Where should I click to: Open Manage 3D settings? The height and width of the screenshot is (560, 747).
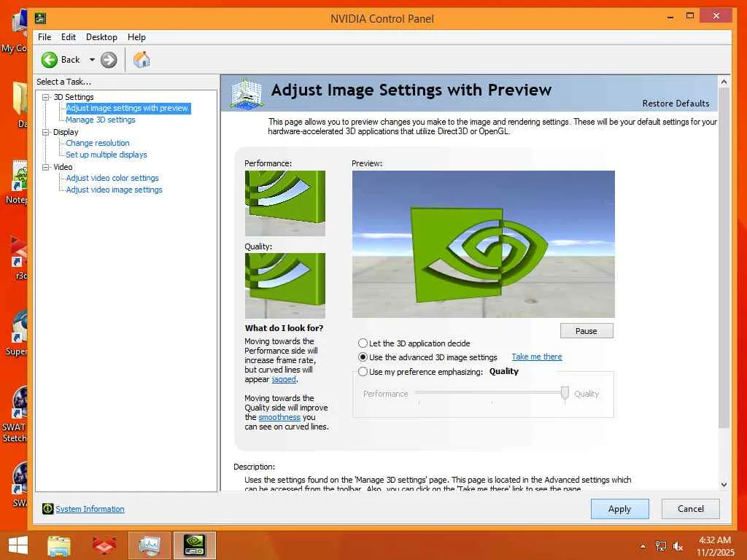(101, 120)
